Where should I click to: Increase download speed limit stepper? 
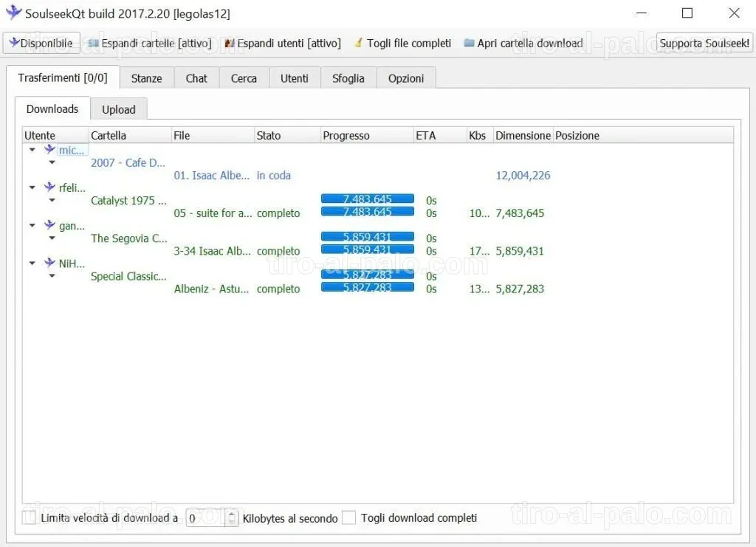(232, 514)
